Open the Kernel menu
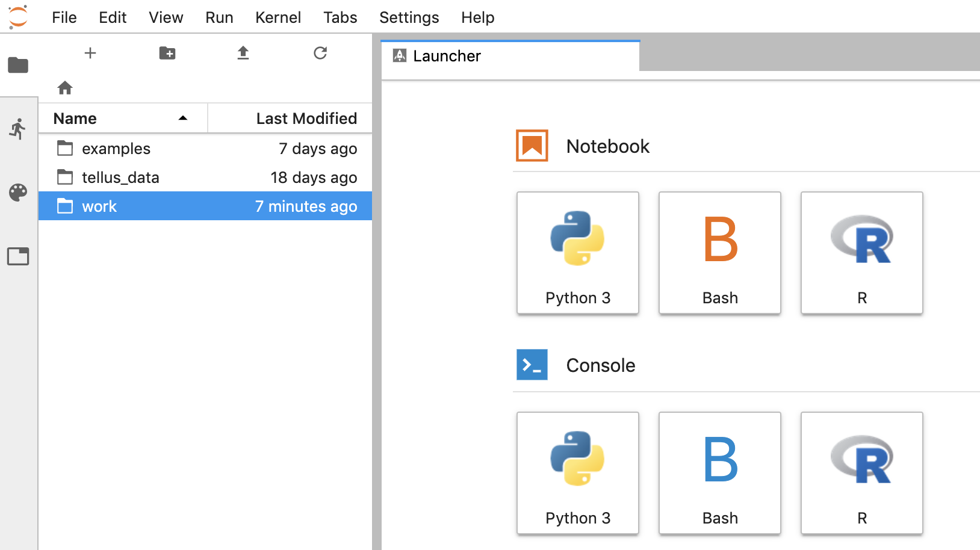This screenshot has width=980, height=550. [x=278, y=17]
